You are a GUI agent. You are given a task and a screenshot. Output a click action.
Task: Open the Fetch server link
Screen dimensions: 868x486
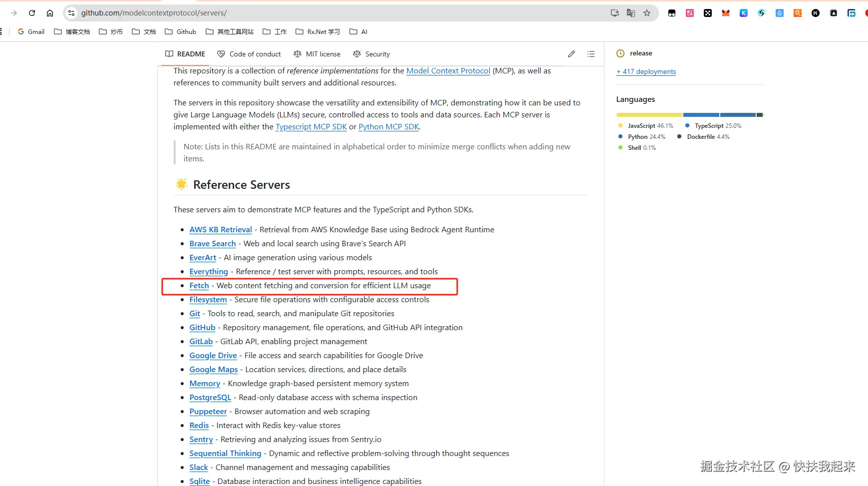pyautogui.click(x=199, y=286)
